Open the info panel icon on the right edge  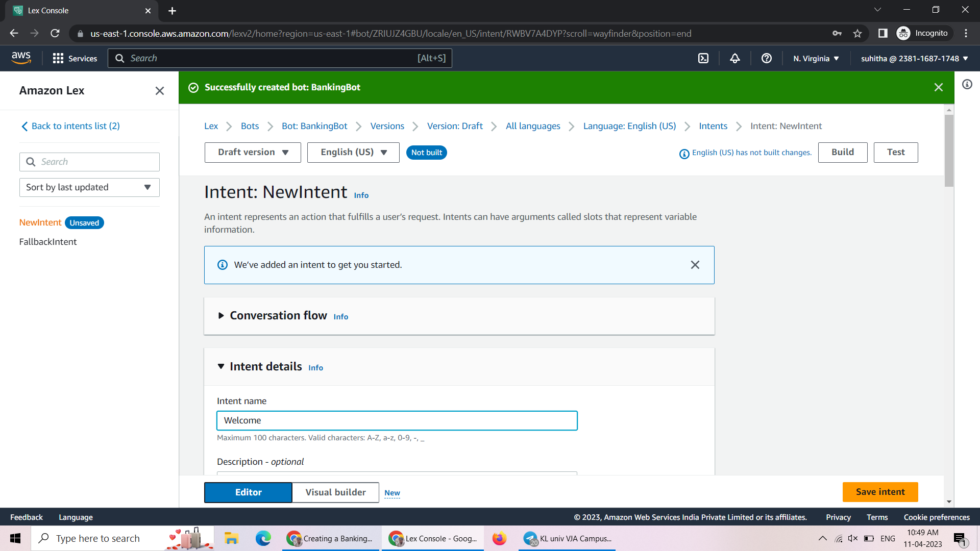(967, 85)
